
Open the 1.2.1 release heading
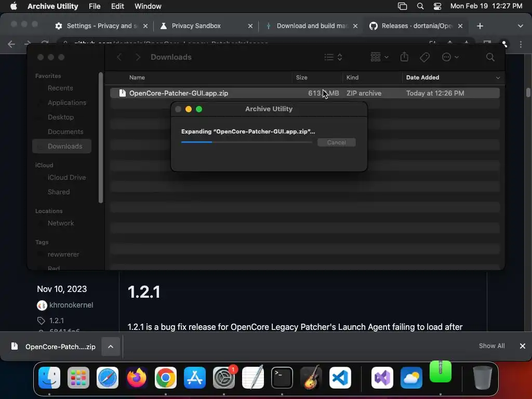click(144, 292)
